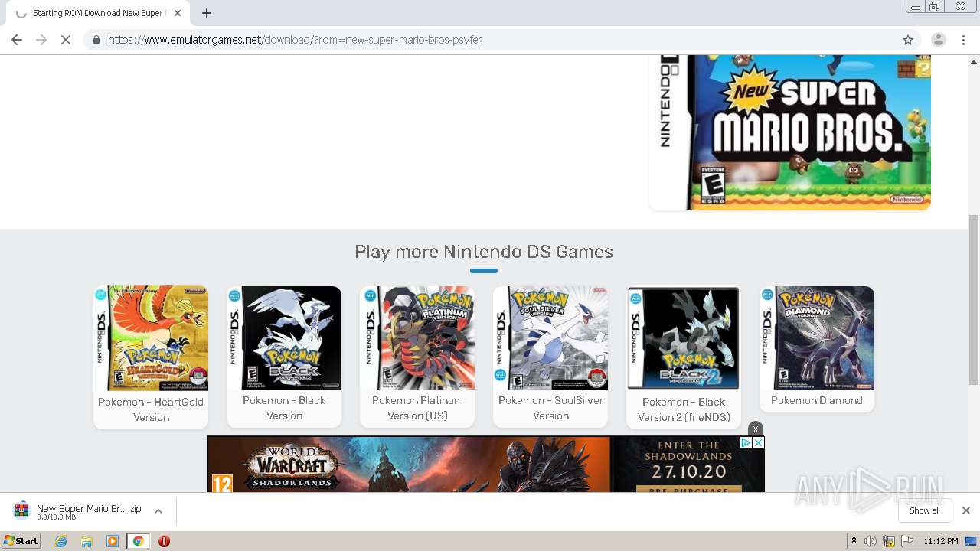Select the Starting ROM Download tab

pos(98,13)
